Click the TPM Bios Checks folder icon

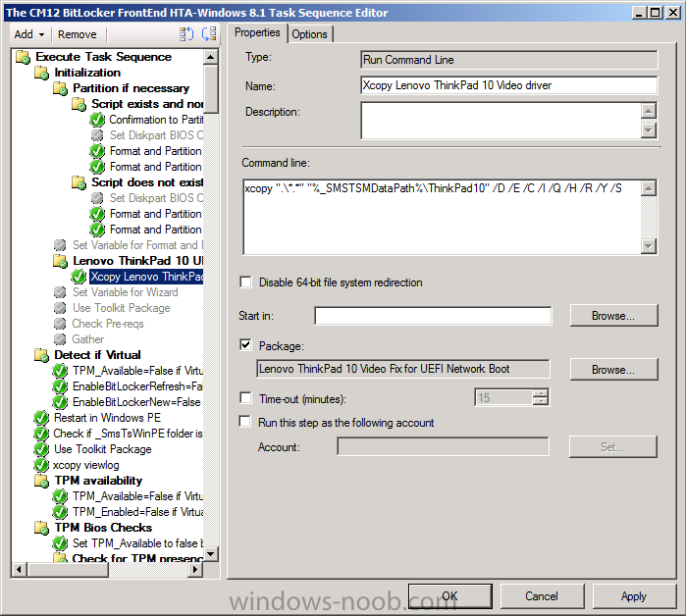coord(41,528)
